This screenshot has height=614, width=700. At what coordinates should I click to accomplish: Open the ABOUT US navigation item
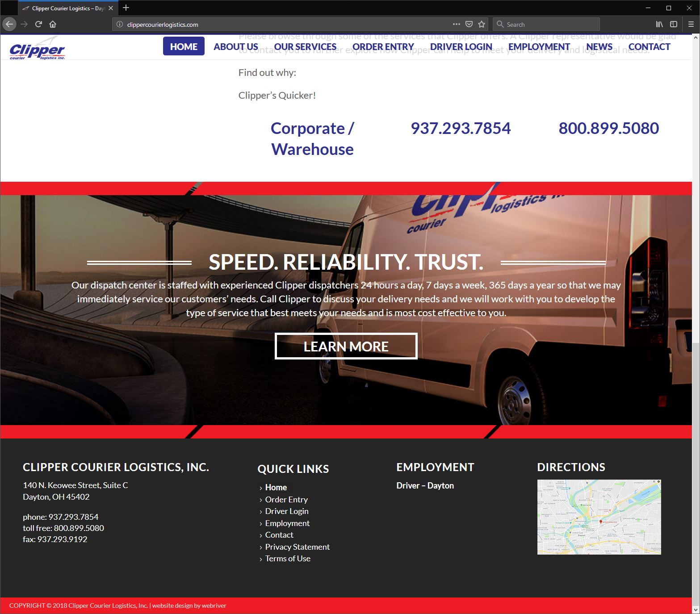[235, 46]
